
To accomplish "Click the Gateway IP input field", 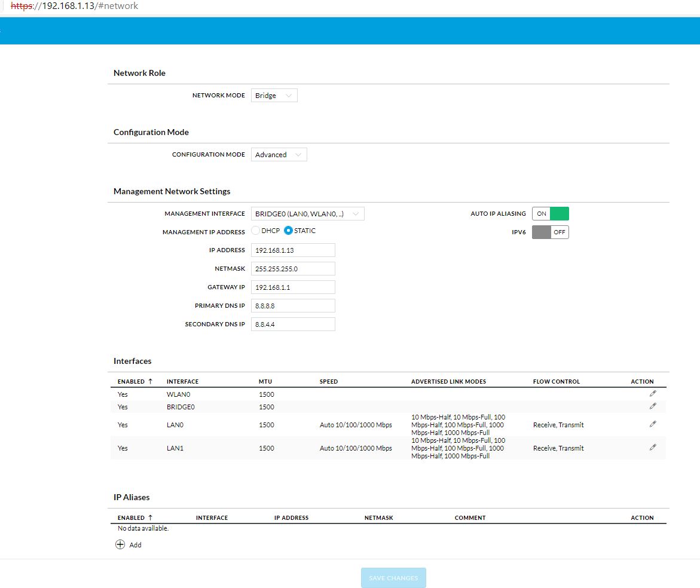I will click(293, 287).
